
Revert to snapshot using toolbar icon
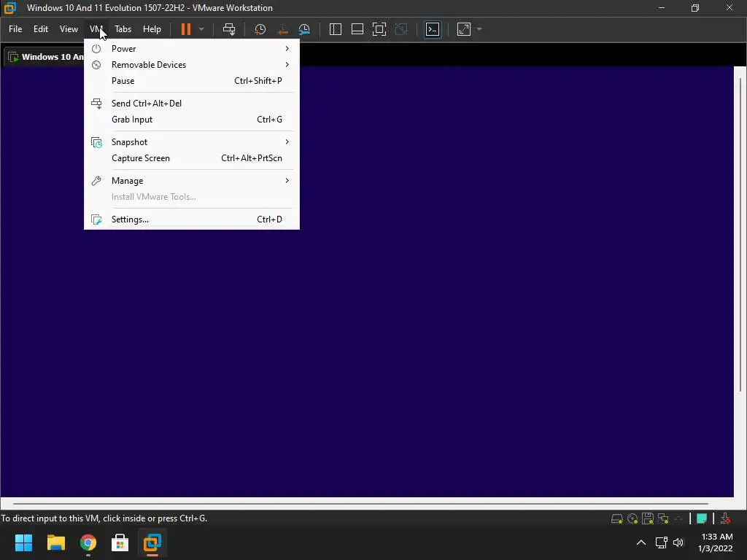pos(282,29)
